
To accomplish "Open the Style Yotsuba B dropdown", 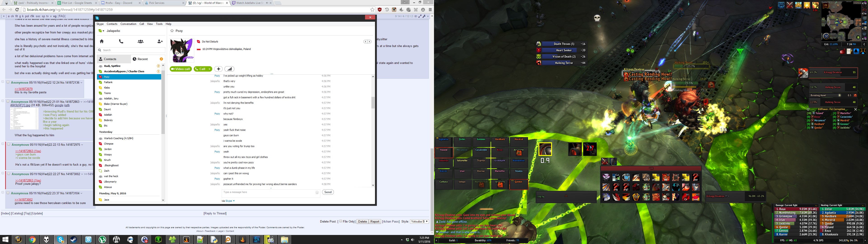I will point(419,221).
